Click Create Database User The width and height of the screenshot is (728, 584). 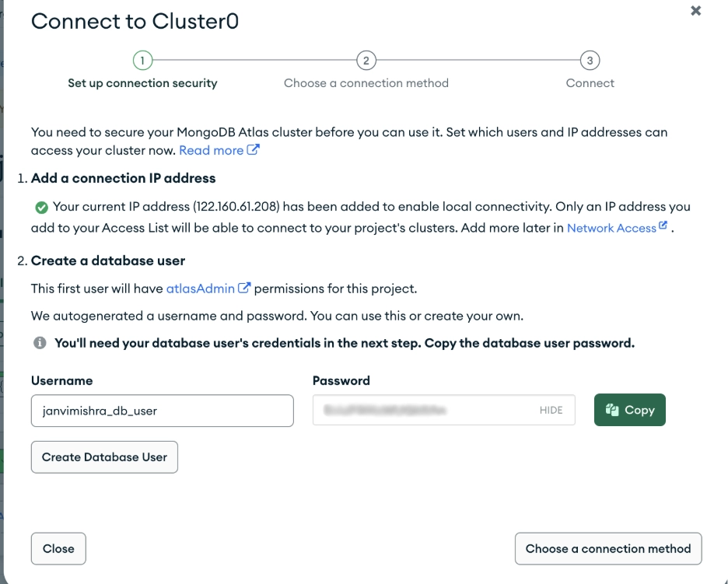tap(104, 457)
